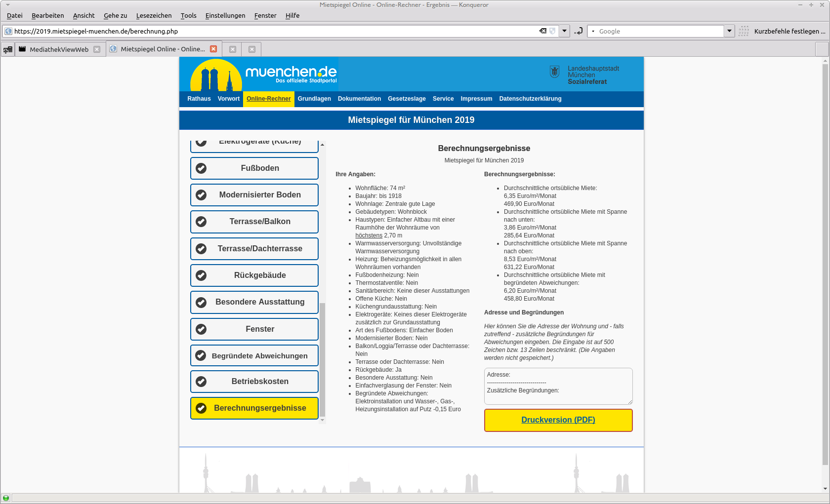Open the URL history dropdown arrow
Image resolution: width=830 pixels, height=504 pixels.
564,31
